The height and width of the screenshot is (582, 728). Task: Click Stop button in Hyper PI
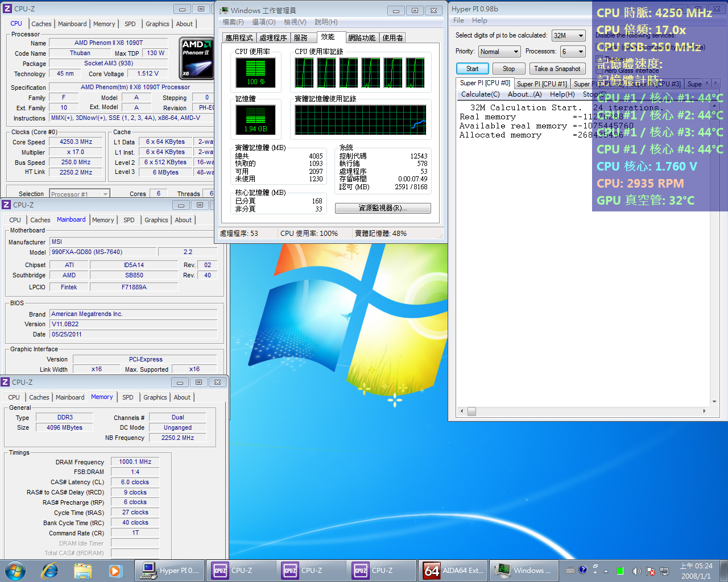click(x=508, y=69)
